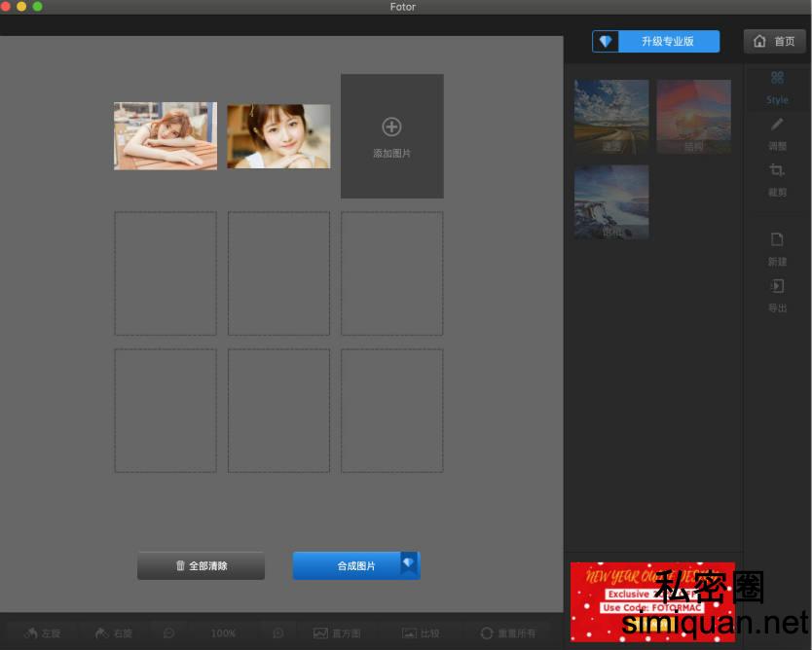The image size is (812, 650).
Task: Click the 比较 compare icon
Action: pyautogui.click(x=409, y=633)
